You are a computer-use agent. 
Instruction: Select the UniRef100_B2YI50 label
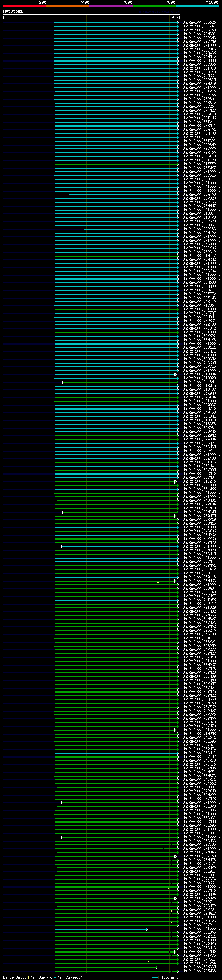[x=199, y=856]
